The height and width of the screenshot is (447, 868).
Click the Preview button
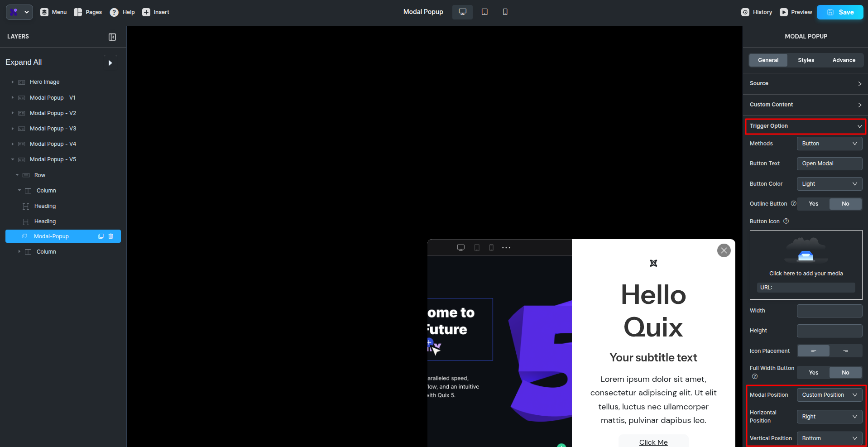click(796, 12)
